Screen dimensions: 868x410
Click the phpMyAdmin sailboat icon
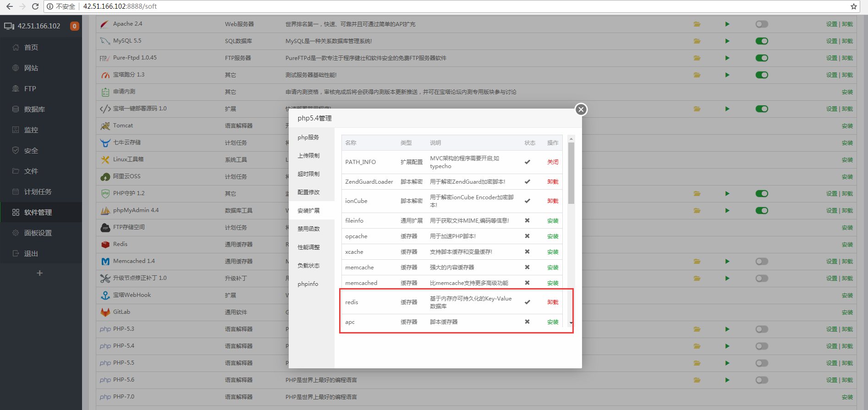click(105, 211)
